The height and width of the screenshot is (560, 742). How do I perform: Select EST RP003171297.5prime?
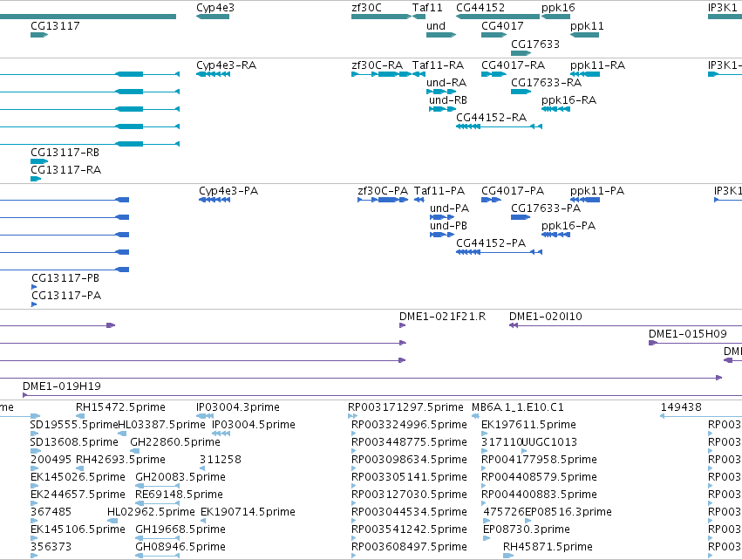coord(352,416)
